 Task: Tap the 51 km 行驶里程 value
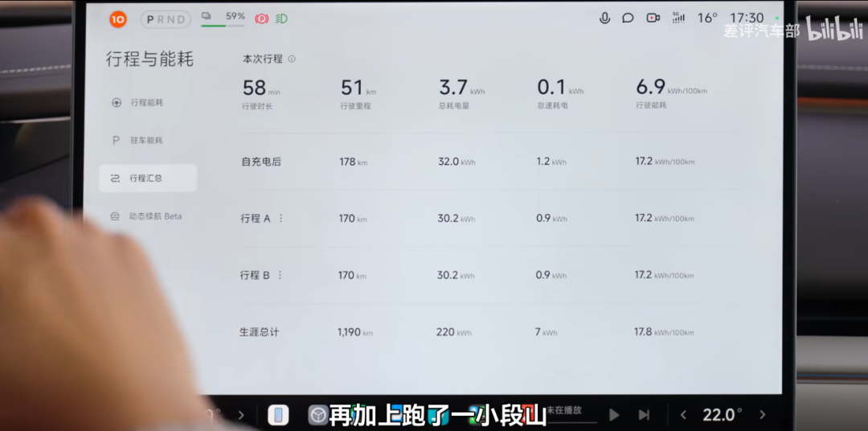tap(358, 88)
